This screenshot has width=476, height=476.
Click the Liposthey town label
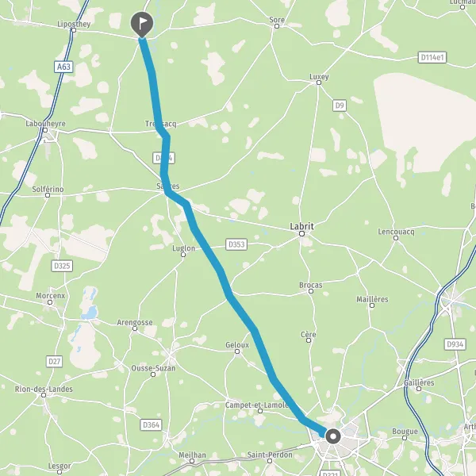tap(74, 24)
